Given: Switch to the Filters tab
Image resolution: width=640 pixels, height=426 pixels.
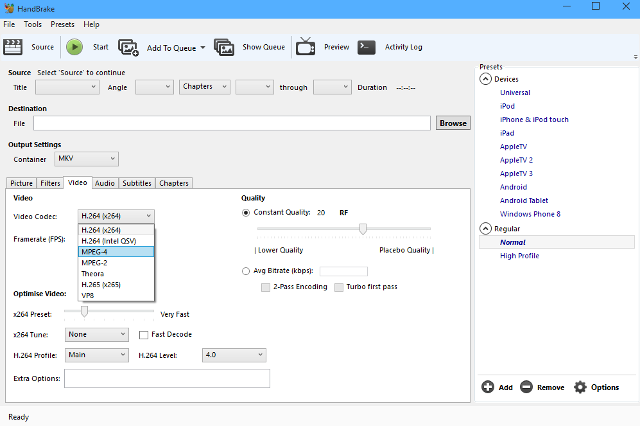Looking at the screenshot, I should (50, 183).
